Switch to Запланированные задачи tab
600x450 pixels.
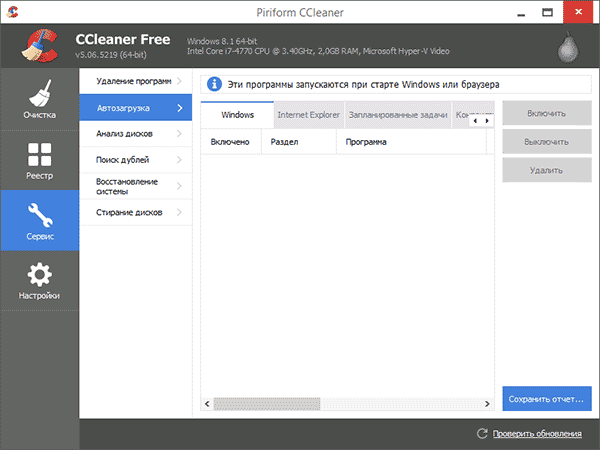tap(398, 115)
